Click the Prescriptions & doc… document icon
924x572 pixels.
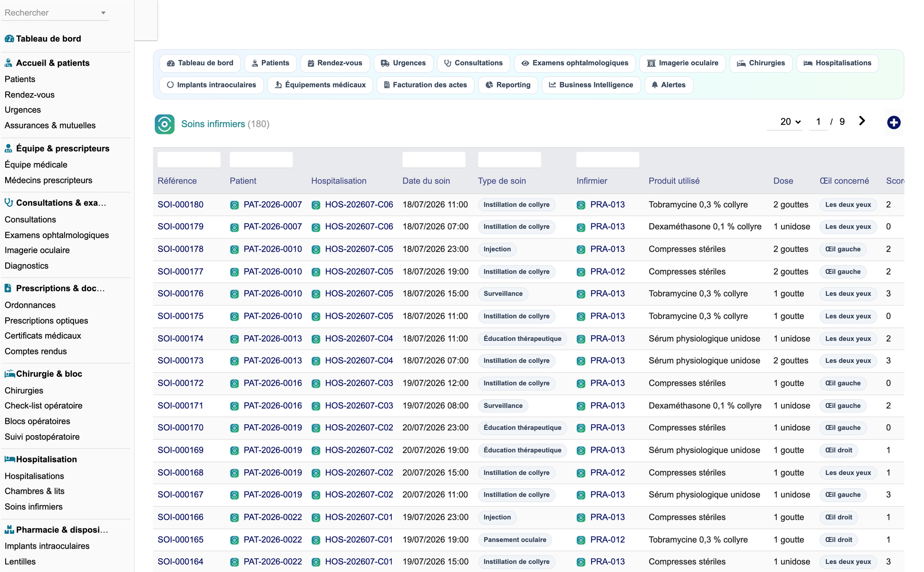(x=8, y=288)
